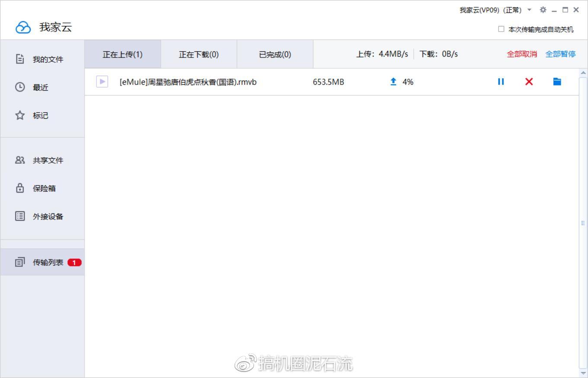Open 共享文件 shared files
This screenshot has height=378, width=588.
coord(42,160)
